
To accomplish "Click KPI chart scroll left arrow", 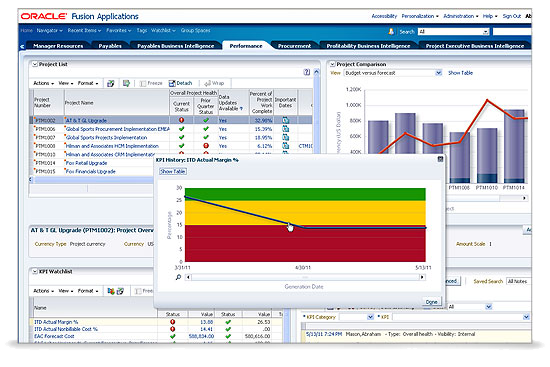I will pos(188,277).
